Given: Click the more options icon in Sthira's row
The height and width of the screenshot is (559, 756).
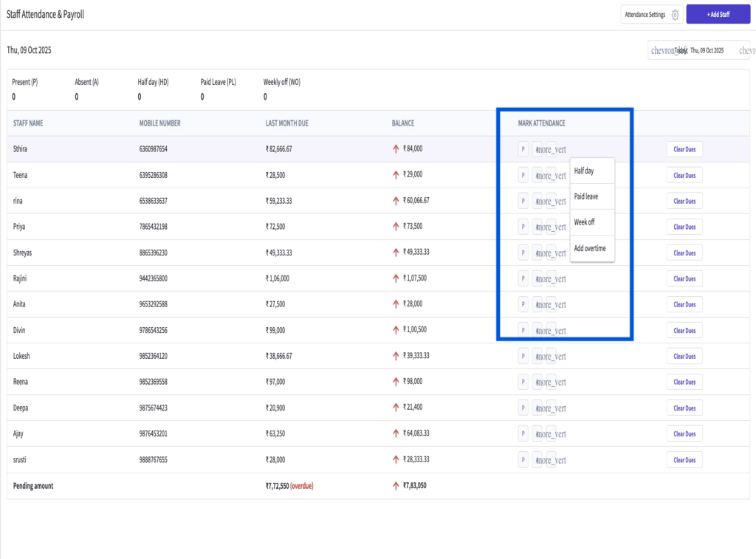Looking at the screenshot, I should pyautogui.click(x=551, y=150).
